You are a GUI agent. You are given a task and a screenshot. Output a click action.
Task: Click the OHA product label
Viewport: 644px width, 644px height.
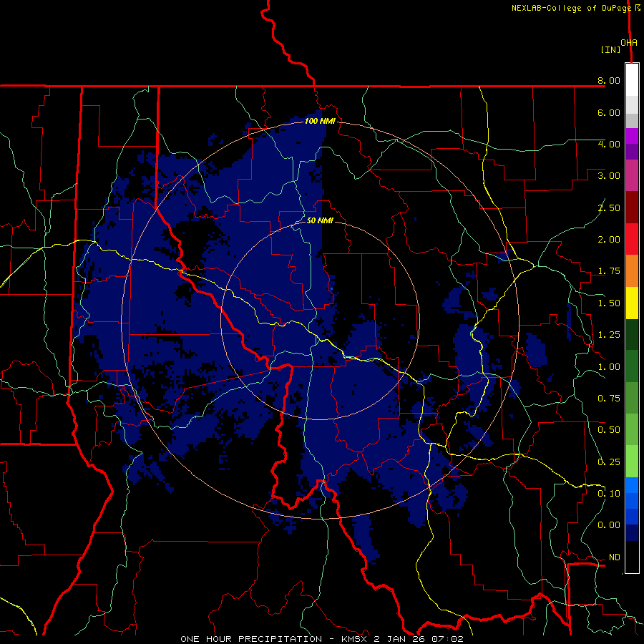(x=629, y=43)
